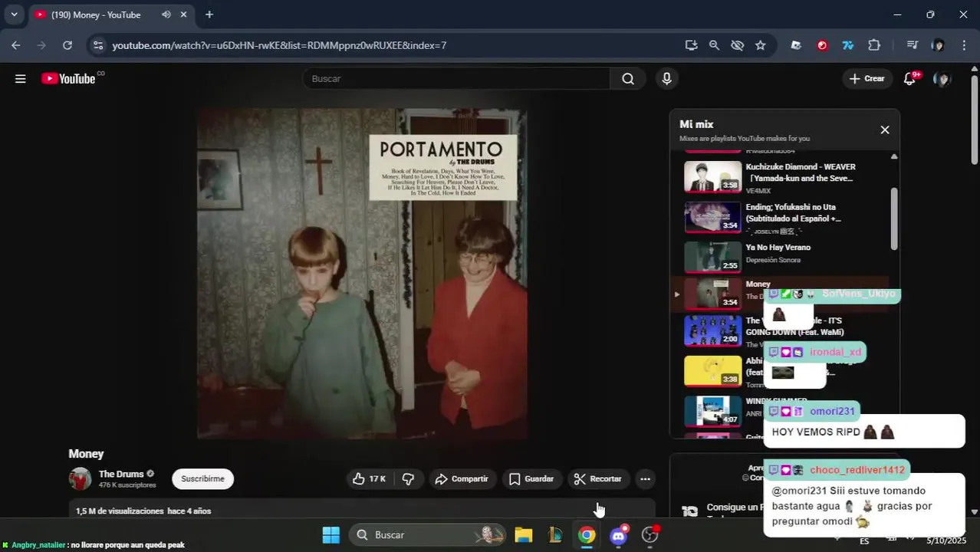980x552 pixels.
Task: Open Chrome's three-dot menu
Action: (x=964, y=45)
